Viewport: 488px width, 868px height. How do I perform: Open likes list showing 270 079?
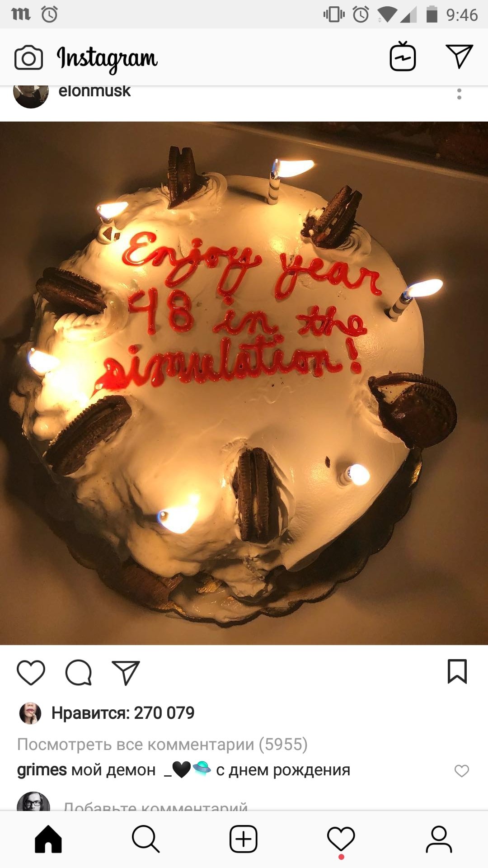(x=123, y=713)
